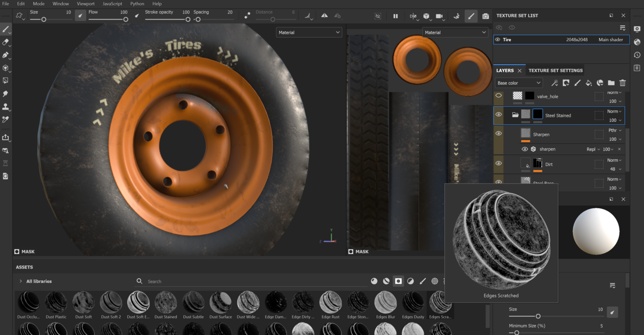Adjust the Stroke opacity slider

(168, 20)
